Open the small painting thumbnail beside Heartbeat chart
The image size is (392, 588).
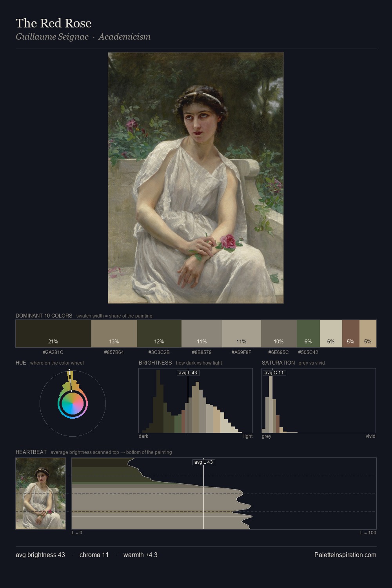click(40, 494)
